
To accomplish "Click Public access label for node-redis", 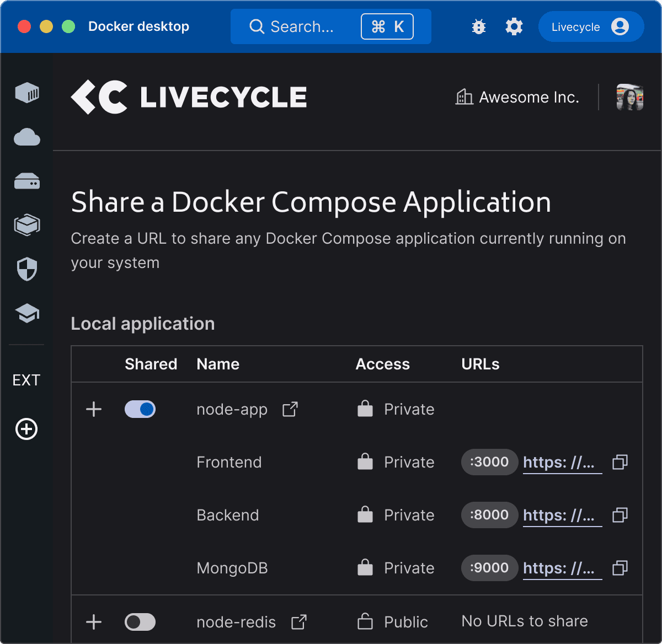I will tap(406, 622).
